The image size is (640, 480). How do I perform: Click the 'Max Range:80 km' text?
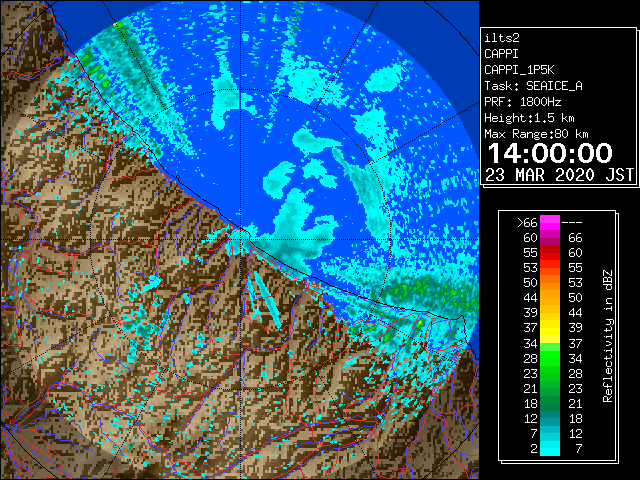[536, 134]
